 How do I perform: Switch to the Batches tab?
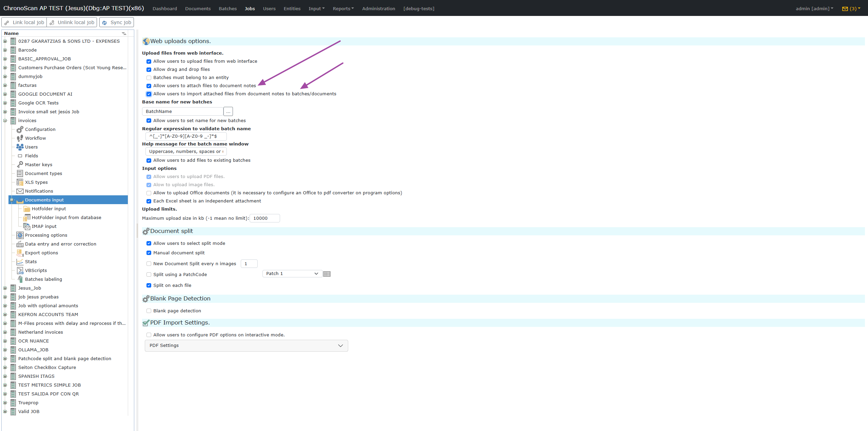[228, 8]
